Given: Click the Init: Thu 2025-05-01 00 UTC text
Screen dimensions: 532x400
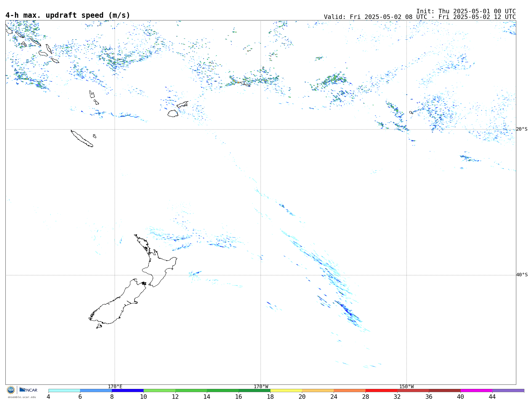Looking at the screenshot, I should (466, 11).
